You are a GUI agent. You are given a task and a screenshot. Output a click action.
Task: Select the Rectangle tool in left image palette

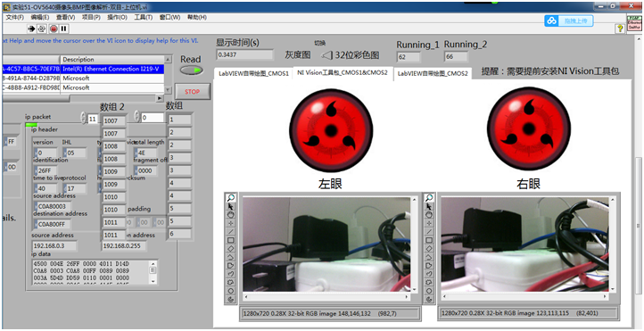tap(231, 240)
